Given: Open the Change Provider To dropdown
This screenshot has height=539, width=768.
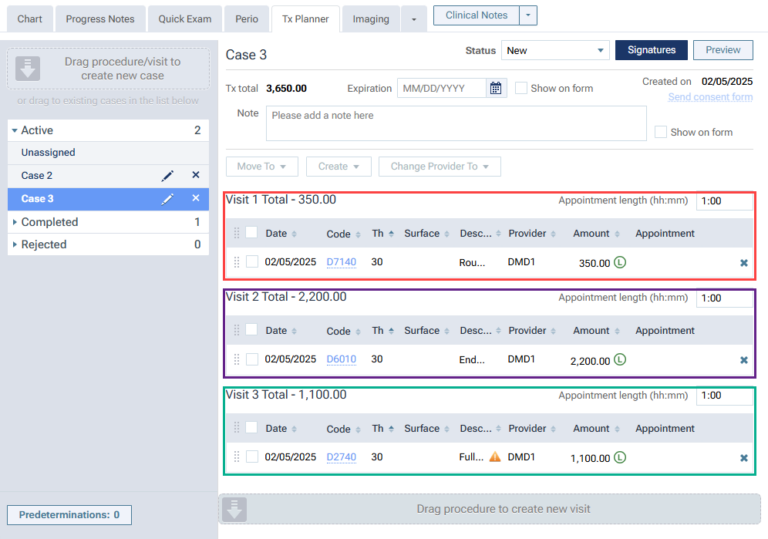Looking at the screenshot, I should click(x=440, y=166).
